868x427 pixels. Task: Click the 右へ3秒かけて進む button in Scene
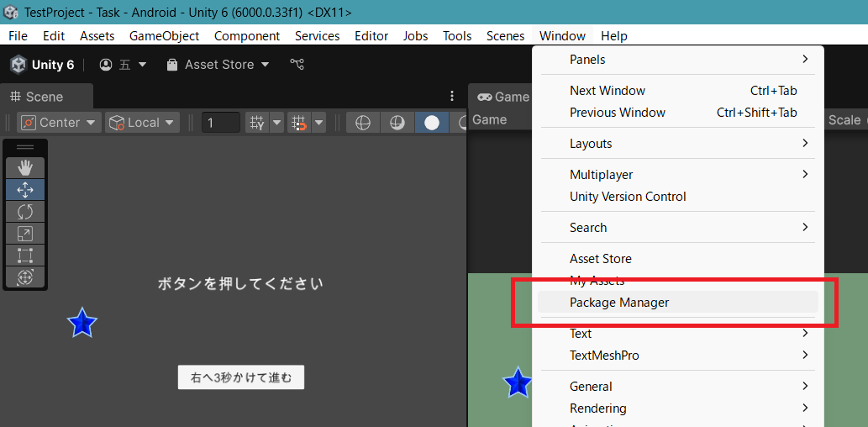coord(241,377)
